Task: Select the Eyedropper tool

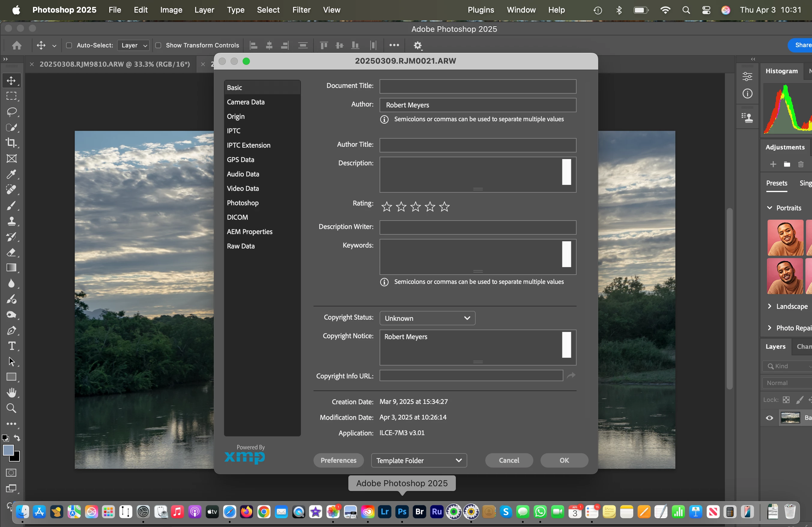Action: (x=11, y=174)
